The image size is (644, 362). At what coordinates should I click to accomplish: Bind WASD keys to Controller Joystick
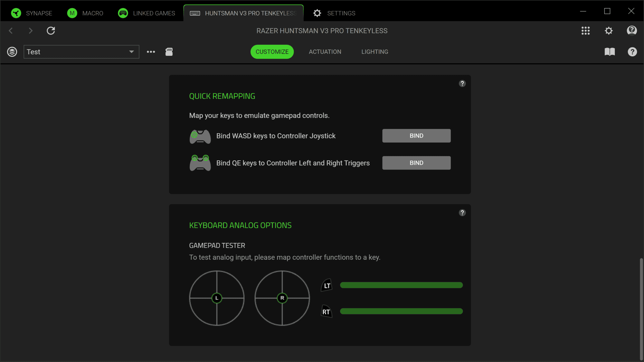416,136
